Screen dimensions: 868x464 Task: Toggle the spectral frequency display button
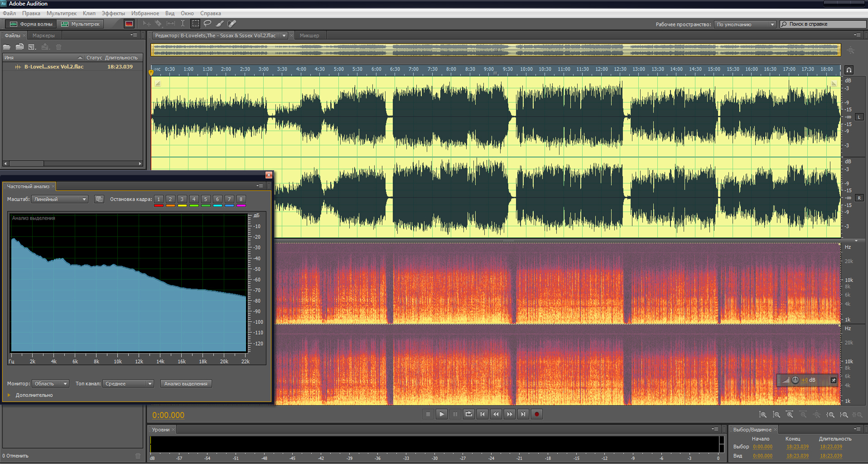pos(129,24)
